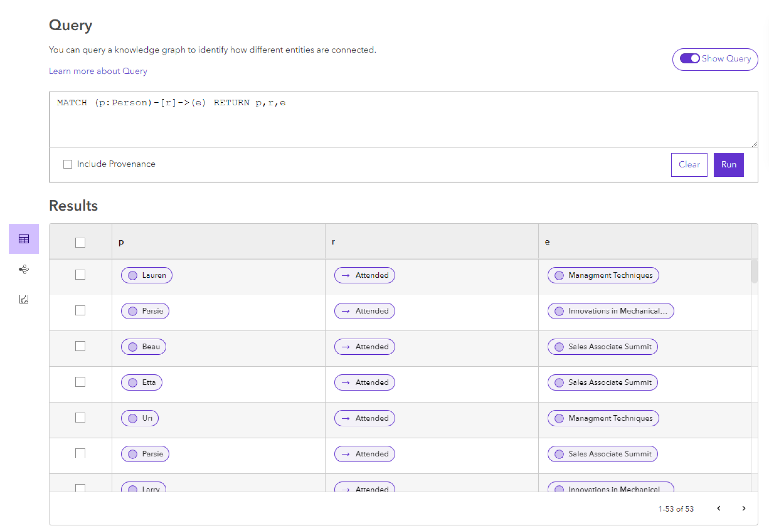The height and width of the screenshot is (532, 769).
Task: Select the p column header
Action: [x=120, y=242]
